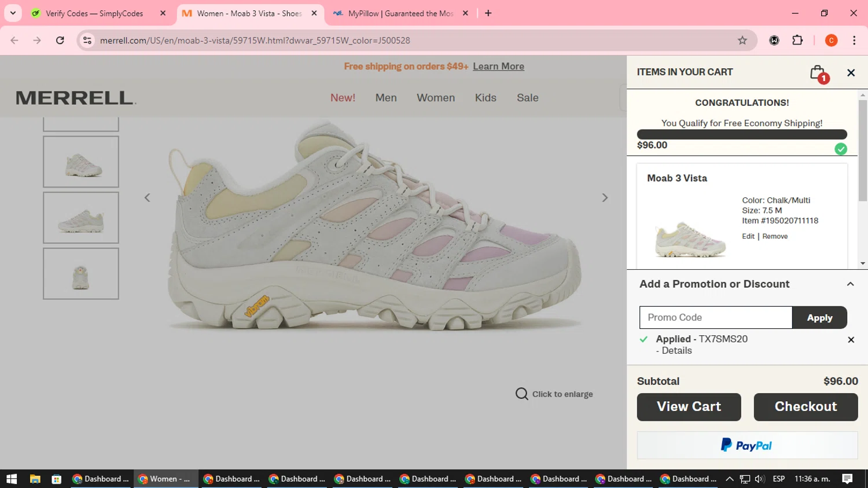This screenshot has height=488, width=868.
Task: Open the notification center icon
Action: pyautogui.click(x=847, y=479)
